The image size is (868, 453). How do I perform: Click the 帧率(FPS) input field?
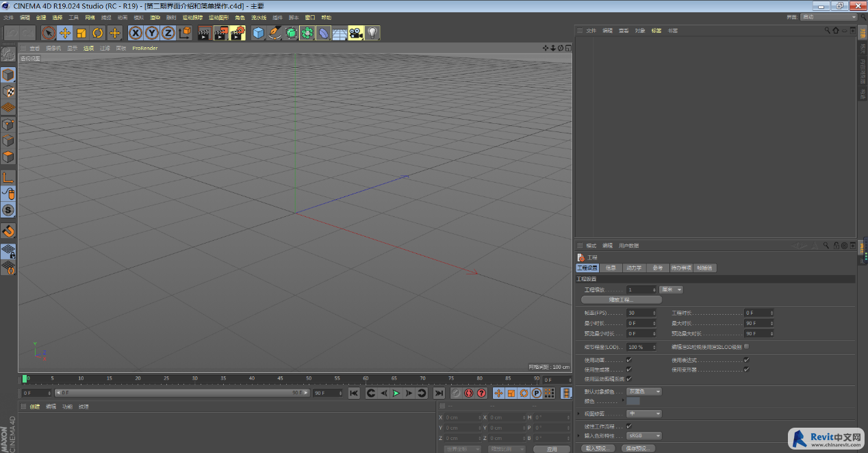click(641, 313)
